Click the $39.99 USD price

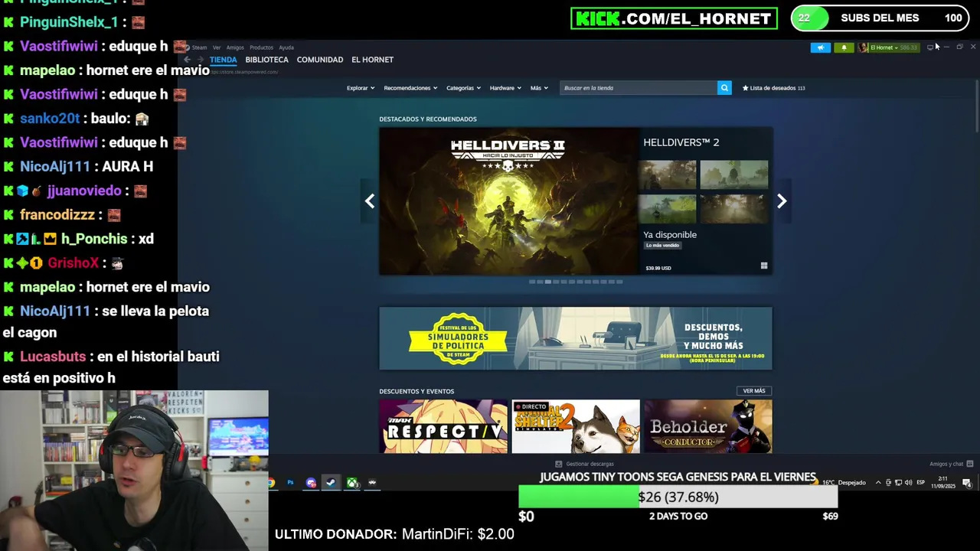658,268
